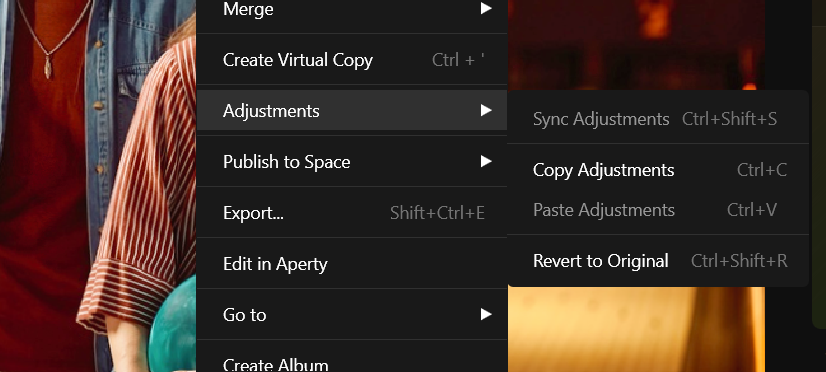The height and width of the screenshot is (372, 826).
Task: Select Create Virtual Copy menu entry
Action: tap(351, 60)
